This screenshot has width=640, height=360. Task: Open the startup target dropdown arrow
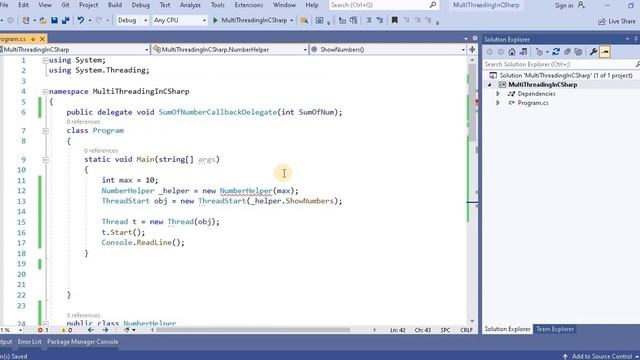pyautogui.click(x=291, y=20)
